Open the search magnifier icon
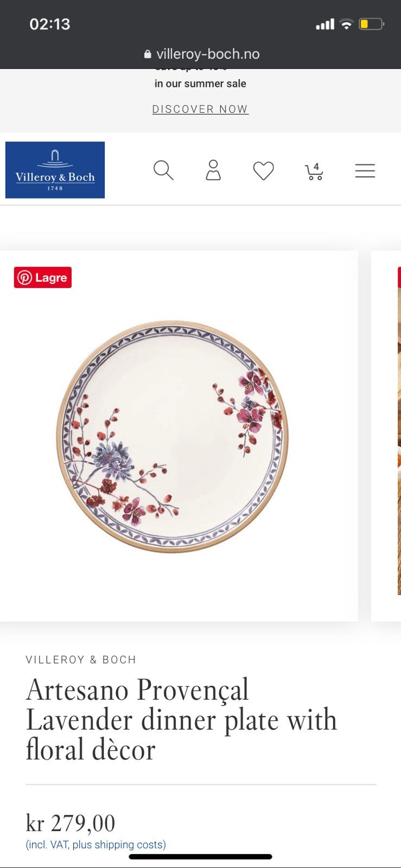The width and height of the screenshot is (401, 868). [163, 170]
